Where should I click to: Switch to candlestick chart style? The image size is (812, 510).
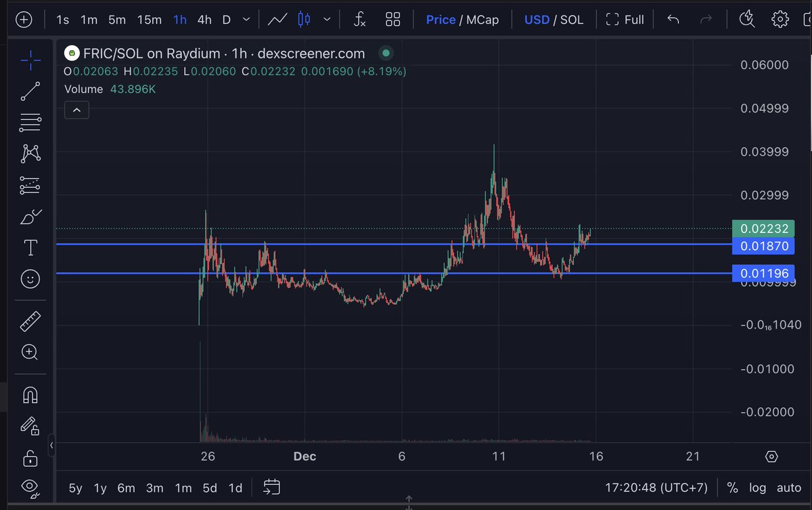click(304, 20)
